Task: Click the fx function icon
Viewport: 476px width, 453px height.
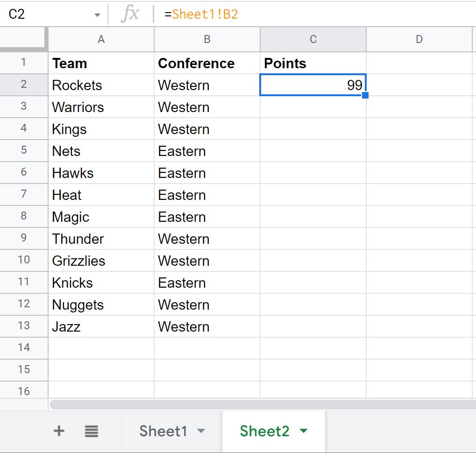Action: click(130, 14)
